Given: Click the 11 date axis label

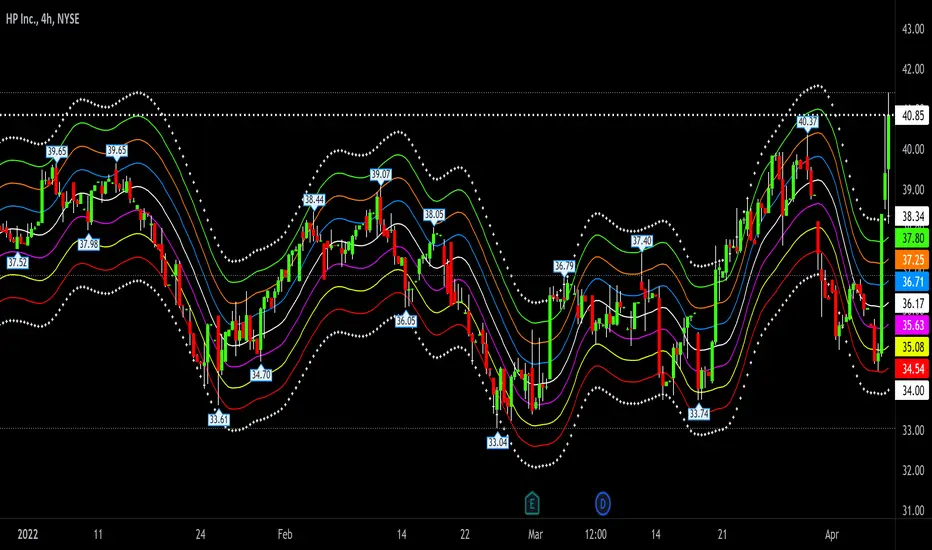Looking at the screenshot, I should [x=98, y=534].
